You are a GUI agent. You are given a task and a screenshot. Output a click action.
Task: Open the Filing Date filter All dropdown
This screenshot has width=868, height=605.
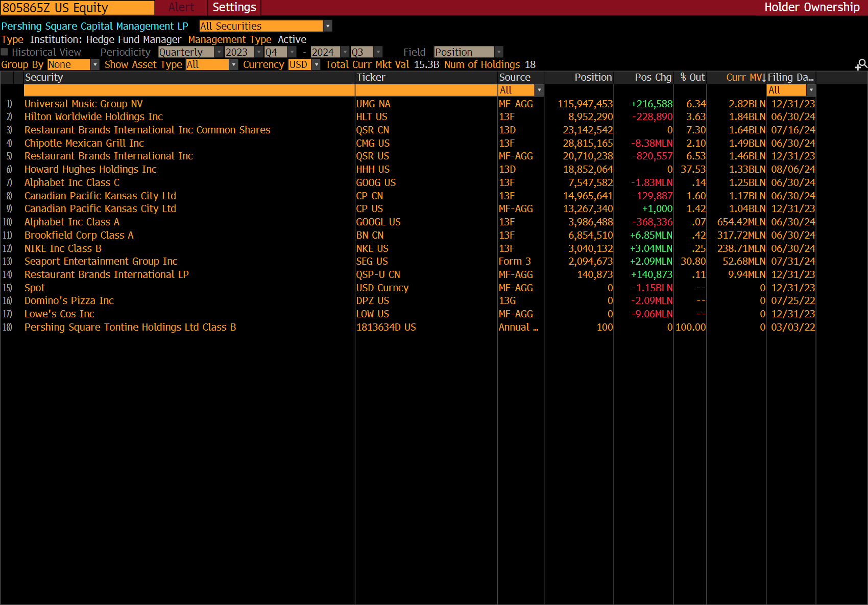pos(791,90)
